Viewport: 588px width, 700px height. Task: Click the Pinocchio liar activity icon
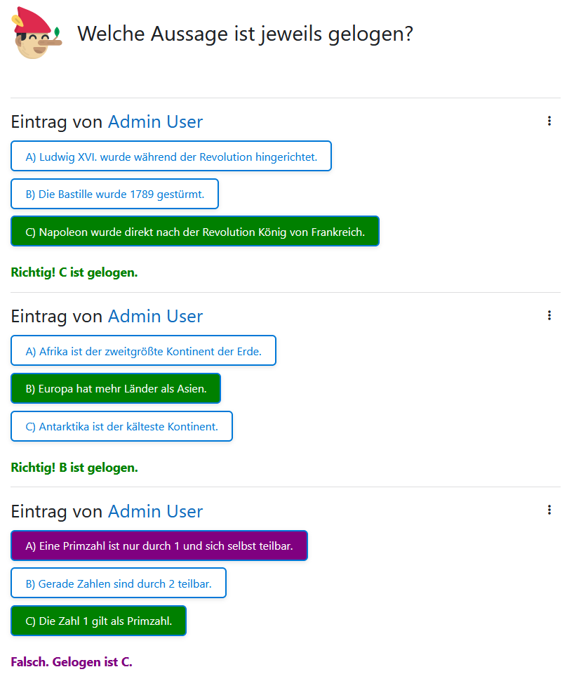click(36, 33)
